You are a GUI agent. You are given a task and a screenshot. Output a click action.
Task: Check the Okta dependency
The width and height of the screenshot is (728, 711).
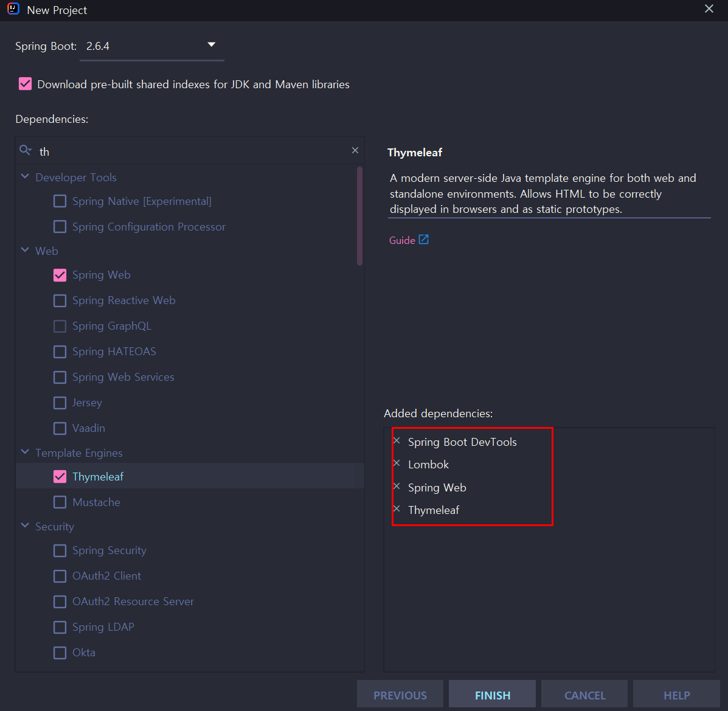[x=60, y=653]
